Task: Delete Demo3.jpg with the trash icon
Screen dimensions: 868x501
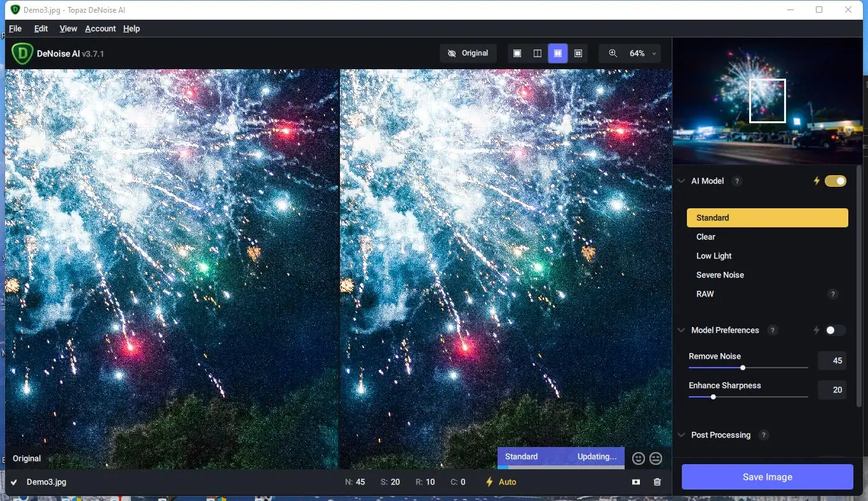Action: tap(657, 482)
